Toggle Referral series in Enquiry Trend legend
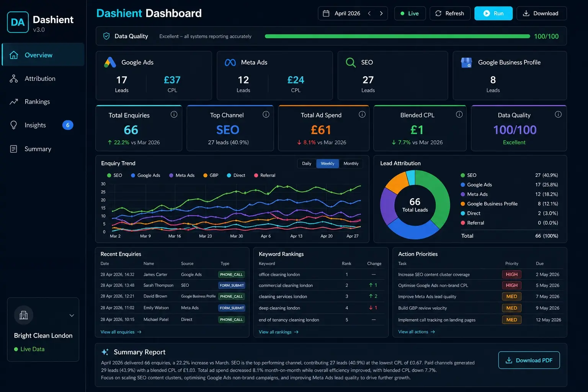 (x=265, y=175)
